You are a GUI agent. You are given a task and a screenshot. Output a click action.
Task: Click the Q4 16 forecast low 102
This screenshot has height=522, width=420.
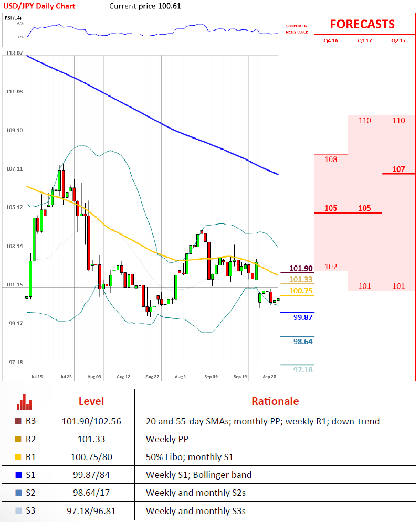(331, 267)
